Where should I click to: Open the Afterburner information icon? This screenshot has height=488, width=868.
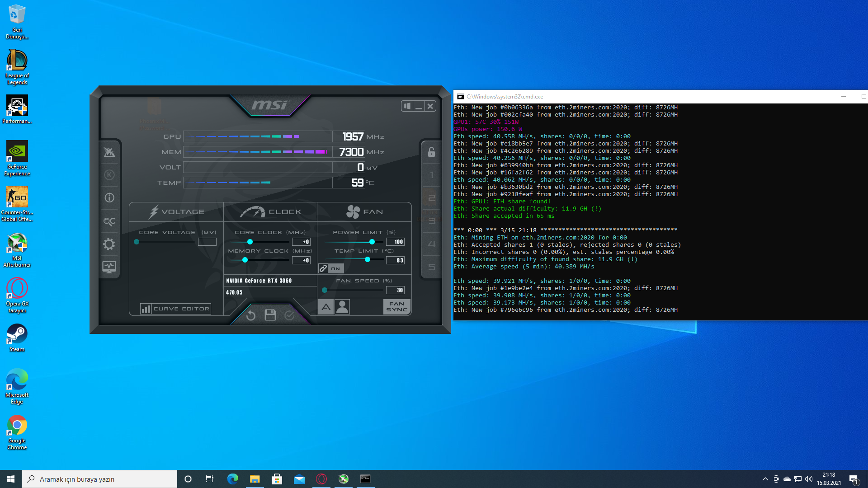pos(109,197)
